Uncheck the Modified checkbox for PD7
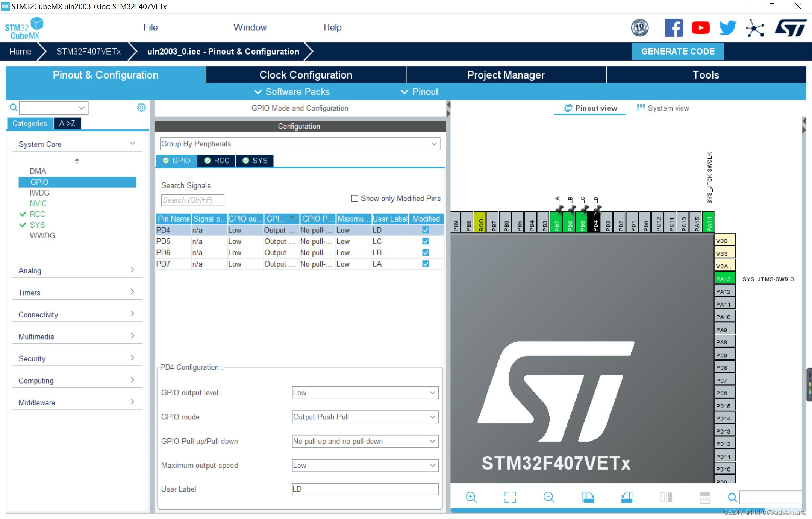 click(x=425, y=264)
